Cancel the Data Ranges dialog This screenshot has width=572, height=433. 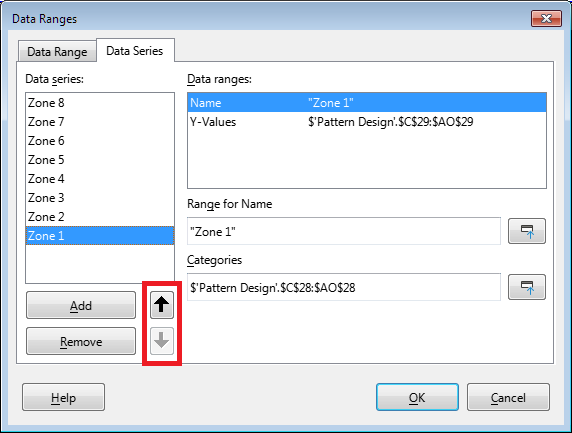(x=508, y=397)
